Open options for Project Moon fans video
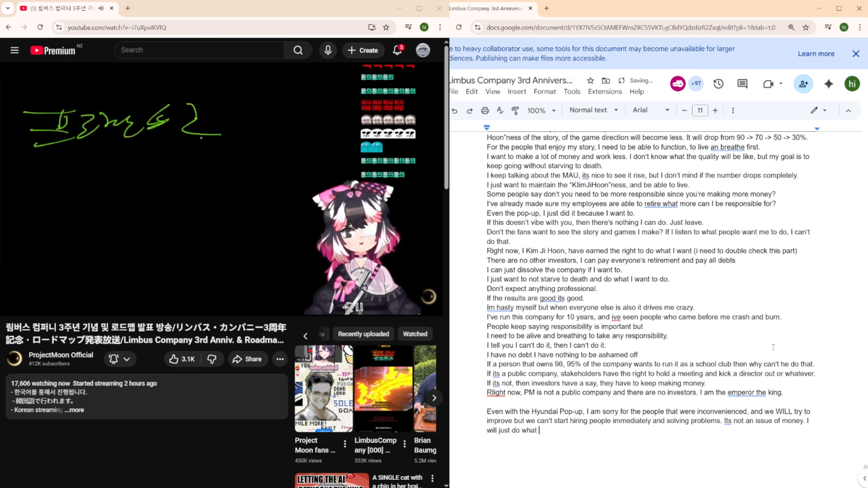 [x=345, y=444]
